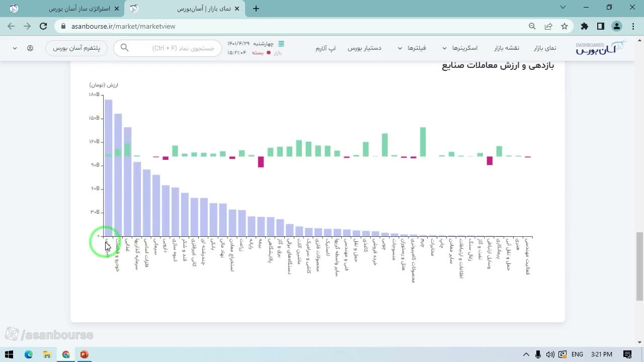The image size is (644, 362).
Task: Expand the account chevron menu
Action: coord(15,48)
